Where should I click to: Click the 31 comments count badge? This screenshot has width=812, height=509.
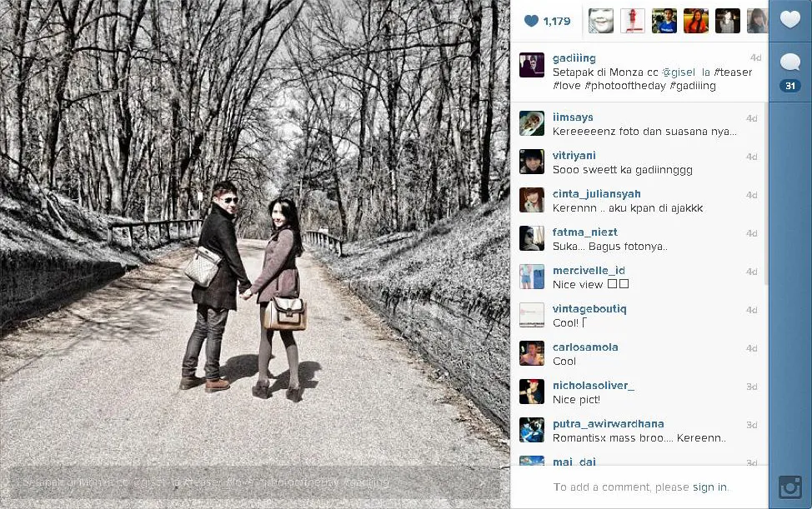tap(790, 86)
